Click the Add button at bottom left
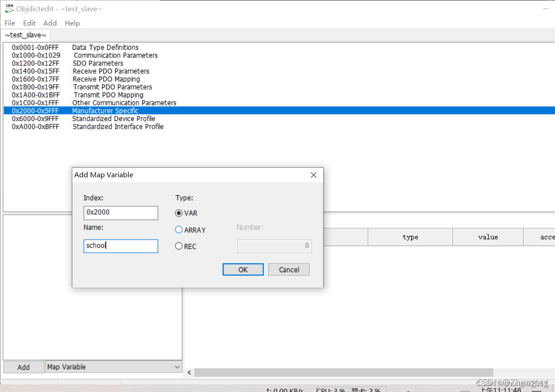 coord(24,367)
